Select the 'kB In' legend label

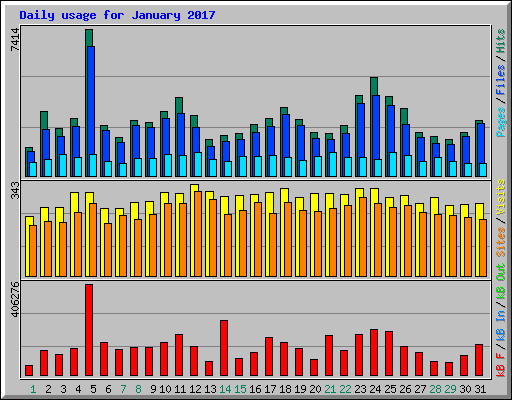501,327
